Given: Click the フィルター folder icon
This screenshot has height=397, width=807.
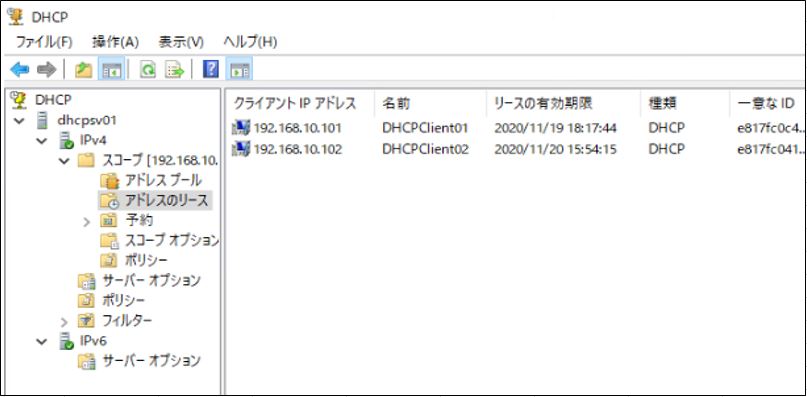Looking at the screenshot, I should pyautogui.click(x=86, y=320).
